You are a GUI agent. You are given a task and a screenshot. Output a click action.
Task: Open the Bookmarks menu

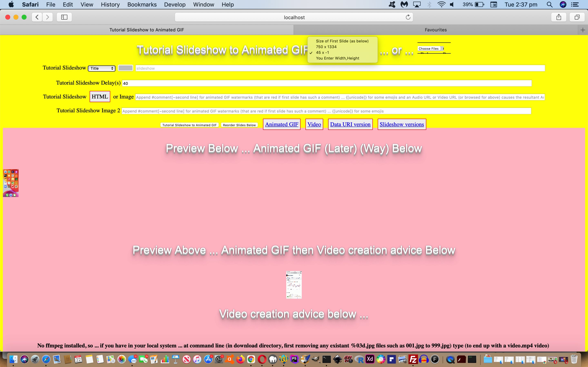point(142,5)
